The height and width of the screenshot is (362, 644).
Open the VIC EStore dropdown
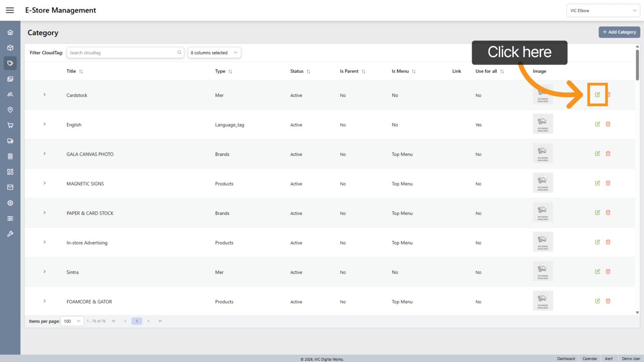[x=603, y=11]
